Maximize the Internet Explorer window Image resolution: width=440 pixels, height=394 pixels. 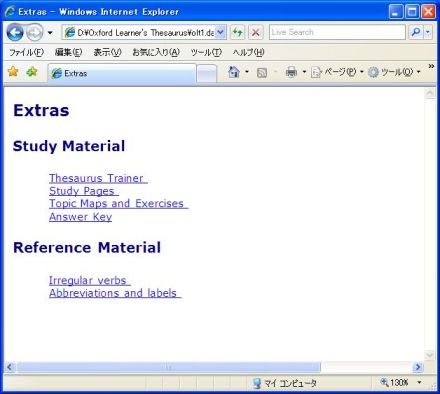click(x=412, y=12)
